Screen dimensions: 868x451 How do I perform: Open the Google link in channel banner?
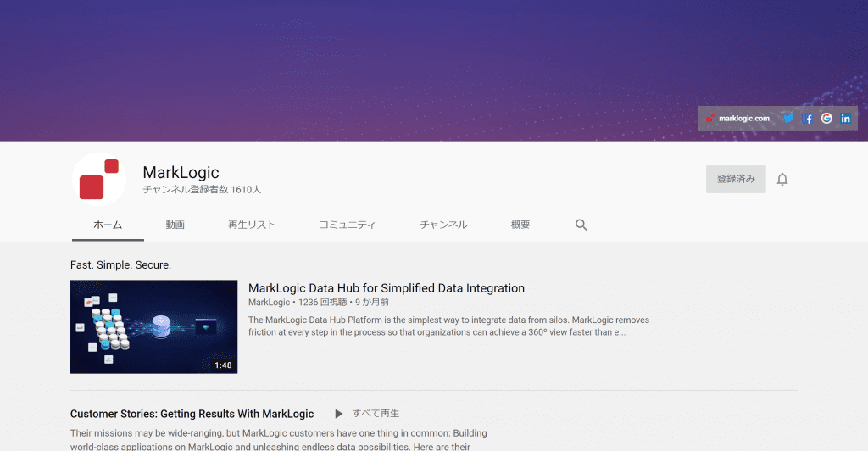(x=826, y=118)
